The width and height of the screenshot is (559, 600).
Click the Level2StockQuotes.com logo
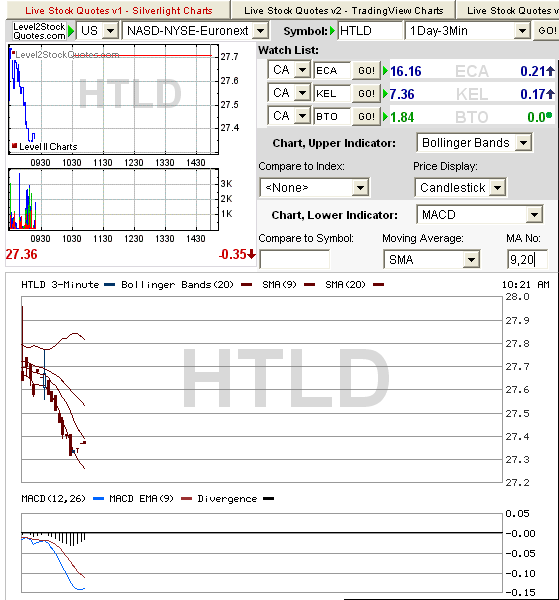pos(39,31)
